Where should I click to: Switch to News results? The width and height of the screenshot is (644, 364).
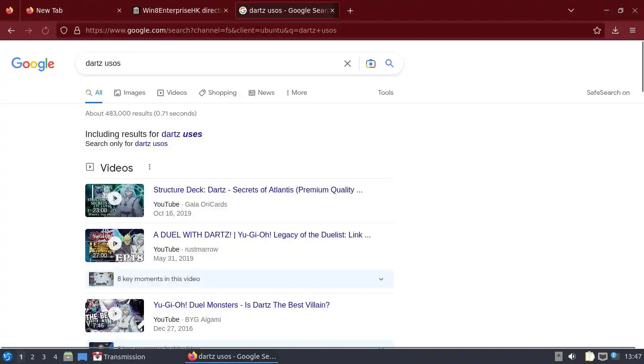pyautogui.click(x=261, y=93)
